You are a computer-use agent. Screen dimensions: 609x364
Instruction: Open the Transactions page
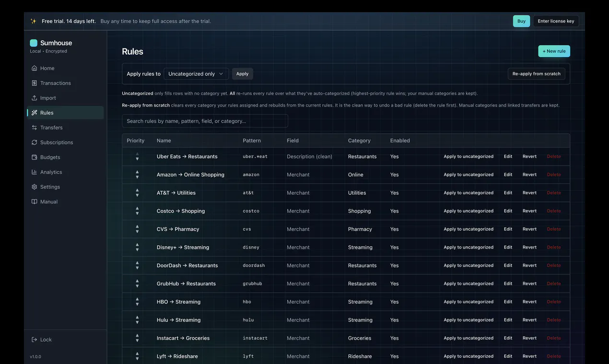(65, 83)
